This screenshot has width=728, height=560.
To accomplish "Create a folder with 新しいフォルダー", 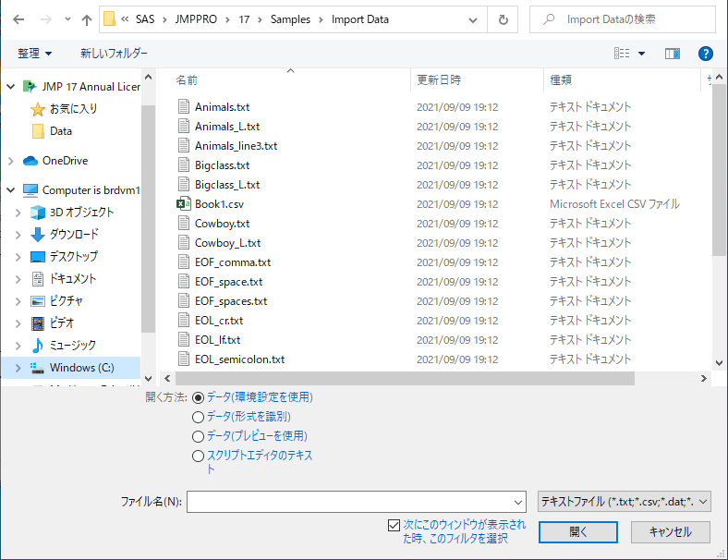I will 114,54.
